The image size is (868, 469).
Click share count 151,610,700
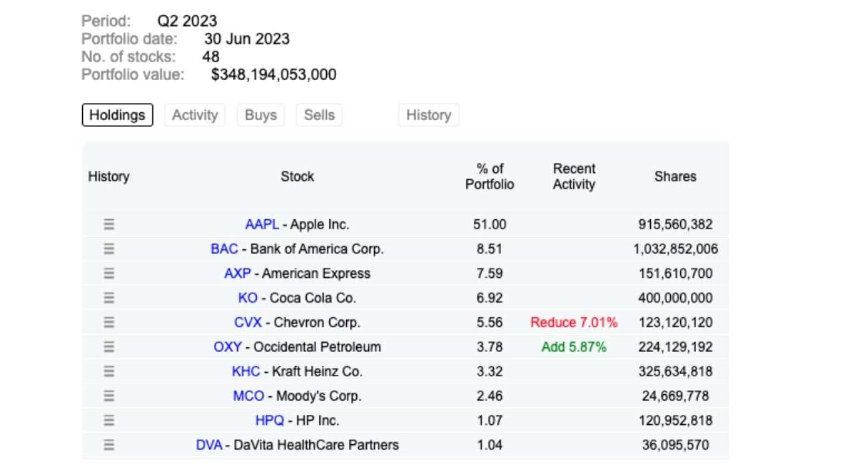coord(676,273)
